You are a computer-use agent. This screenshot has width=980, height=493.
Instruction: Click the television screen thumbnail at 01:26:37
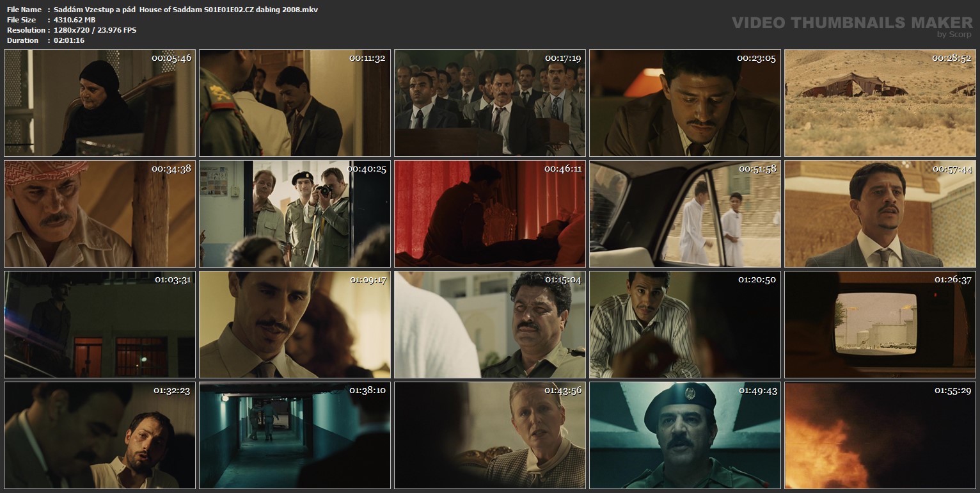pos(880,325)
